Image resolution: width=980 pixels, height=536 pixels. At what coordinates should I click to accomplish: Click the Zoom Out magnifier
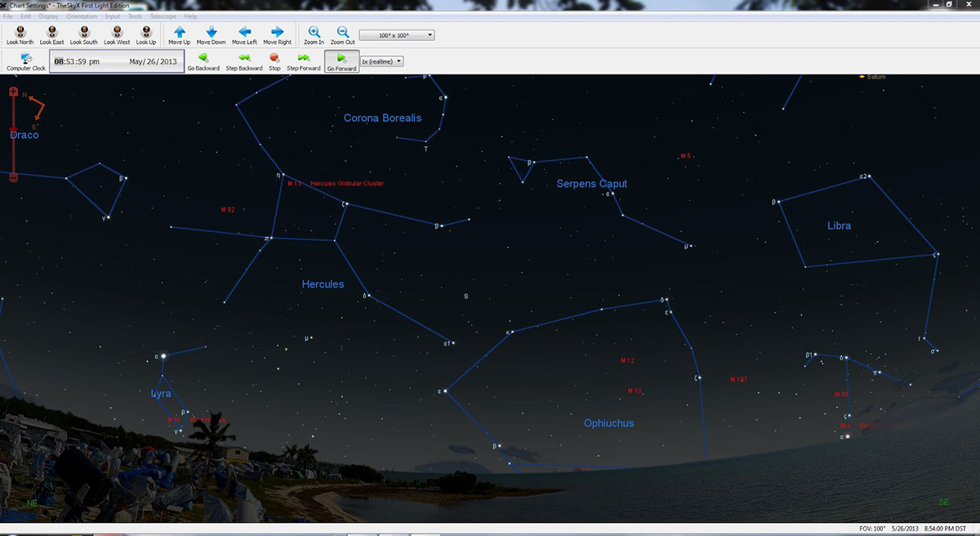tap(342, 34)
